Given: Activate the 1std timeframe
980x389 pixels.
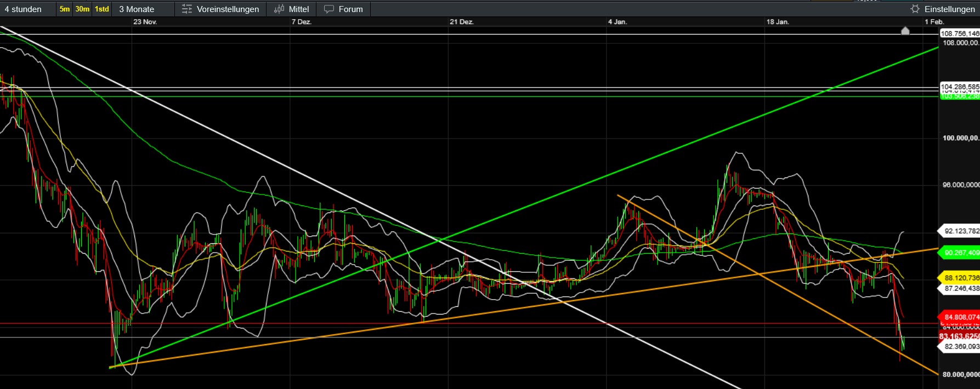Looking at the screenshot, I should (102, 9).
